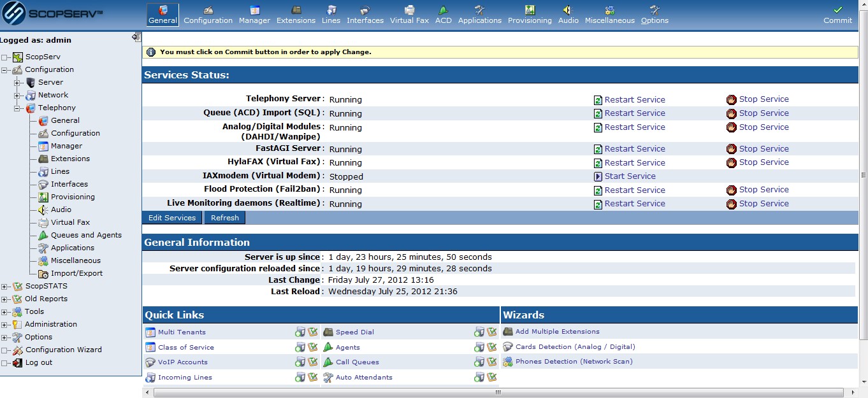Open the Call Queues quick link

(358, 362)
